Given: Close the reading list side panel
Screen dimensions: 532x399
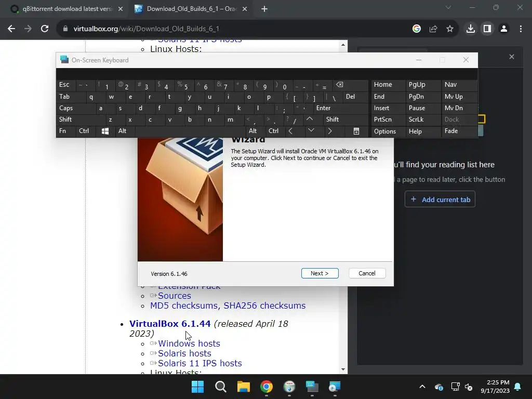Looking at the screenshot, I should click(512, 57).
